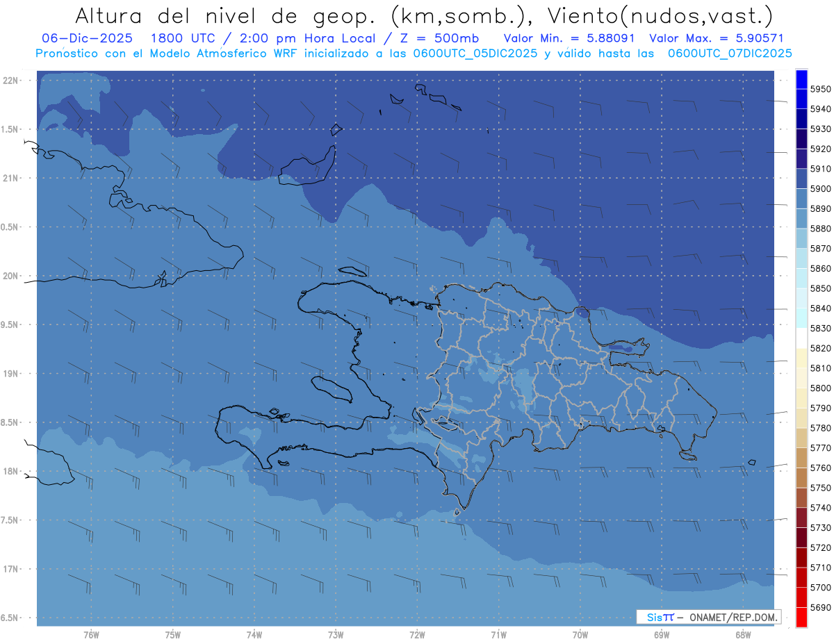The image size is (834, 644).
Task: Click the colorbar swatch between 5890 and 5900
Action: point(801,199)
